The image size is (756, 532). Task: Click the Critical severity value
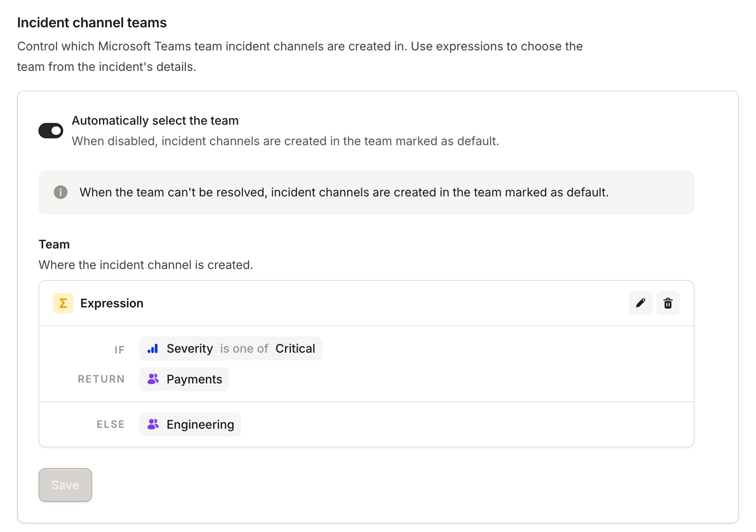(295, 348)
